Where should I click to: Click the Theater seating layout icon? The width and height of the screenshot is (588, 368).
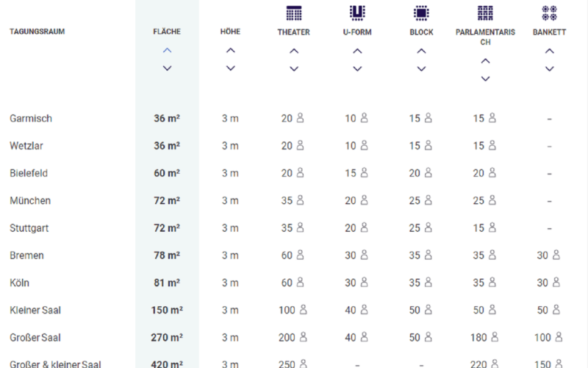[294, 13]
